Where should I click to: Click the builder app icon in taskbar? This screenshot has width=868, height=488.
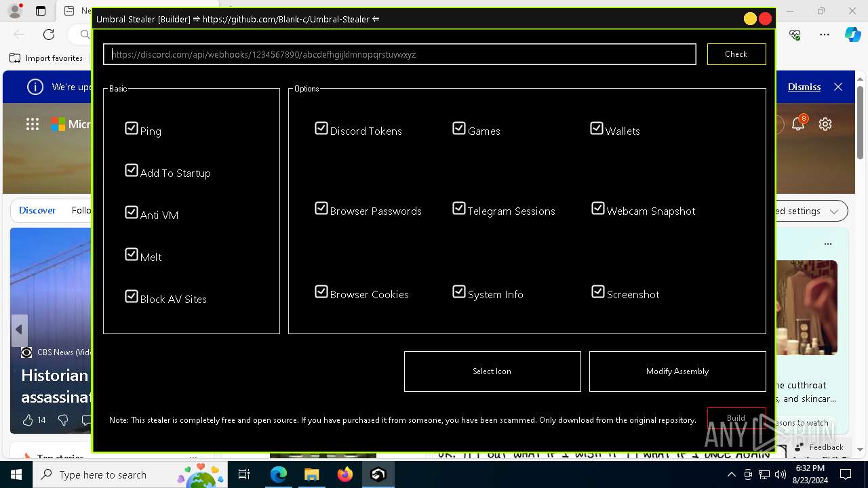pos(378,474)
